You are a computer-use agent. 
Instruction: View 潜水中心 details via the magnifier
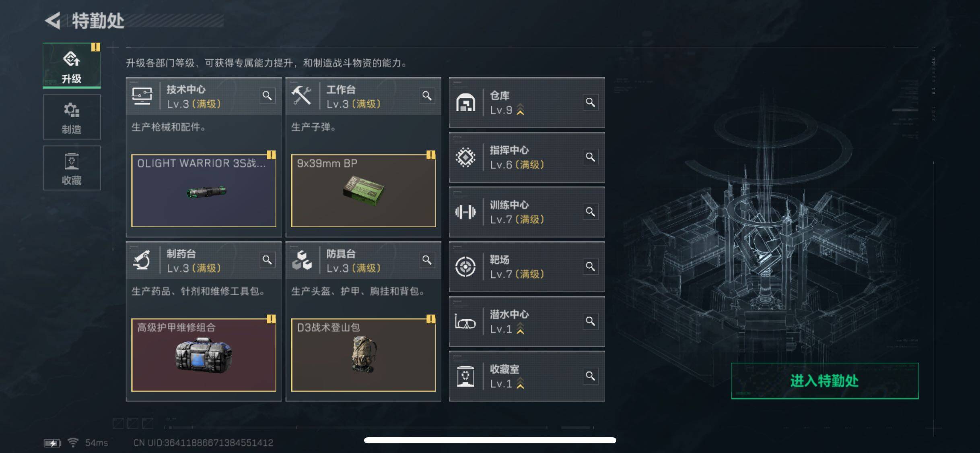(590, 321)
